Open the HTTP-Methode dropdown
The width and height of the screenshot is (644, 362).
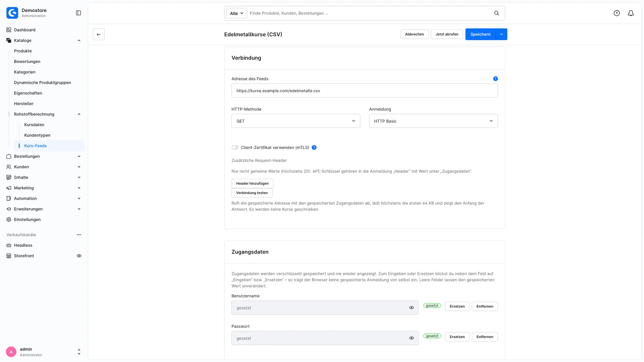(x=296, y=121)
